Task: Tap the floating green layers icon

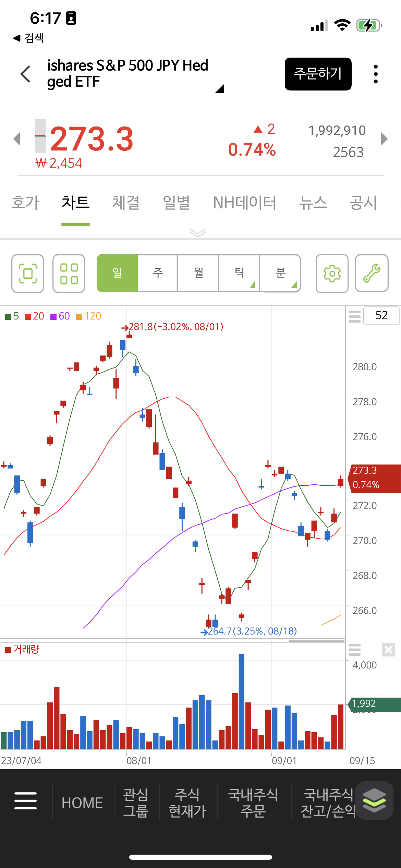Action: (x=374, y=800)
